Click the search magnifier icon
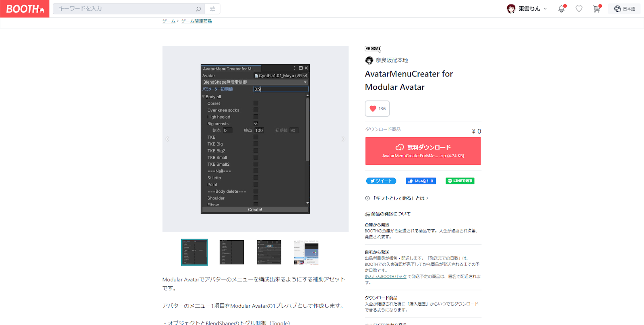644x325 pixels. [x=198, y=9]
